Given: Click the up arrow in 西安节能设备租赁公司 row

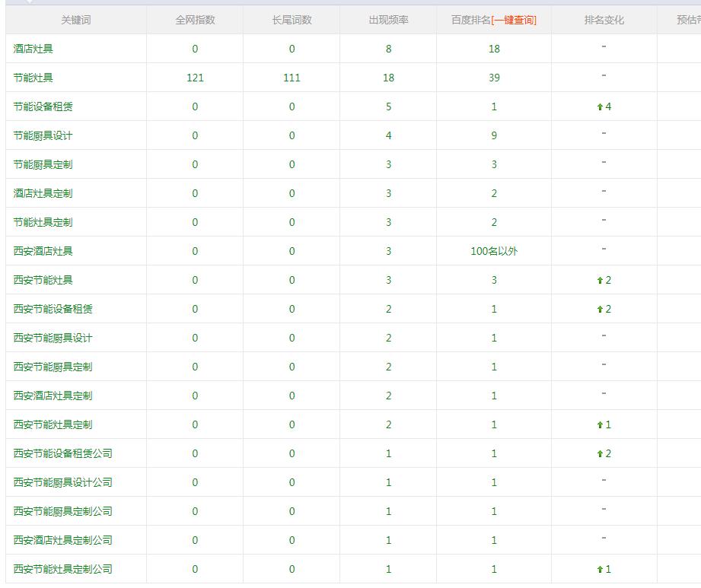Looking at the screenshot, I should tap(600, 454).
